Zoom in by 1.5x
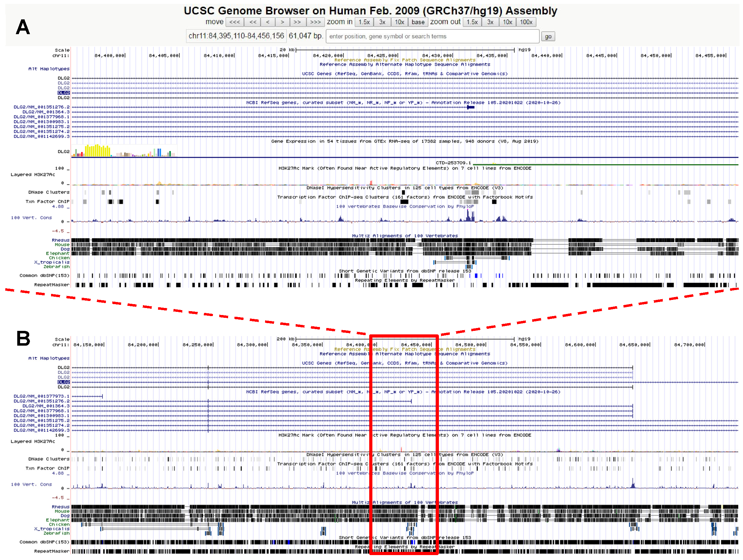 [x=364, y=22]
